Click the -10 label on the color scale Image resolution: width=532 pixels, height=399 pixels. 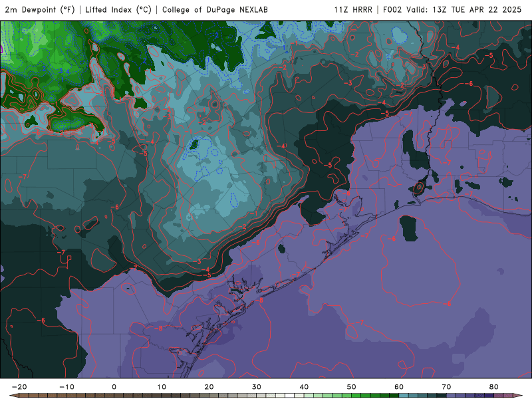[x=66, y=387]
